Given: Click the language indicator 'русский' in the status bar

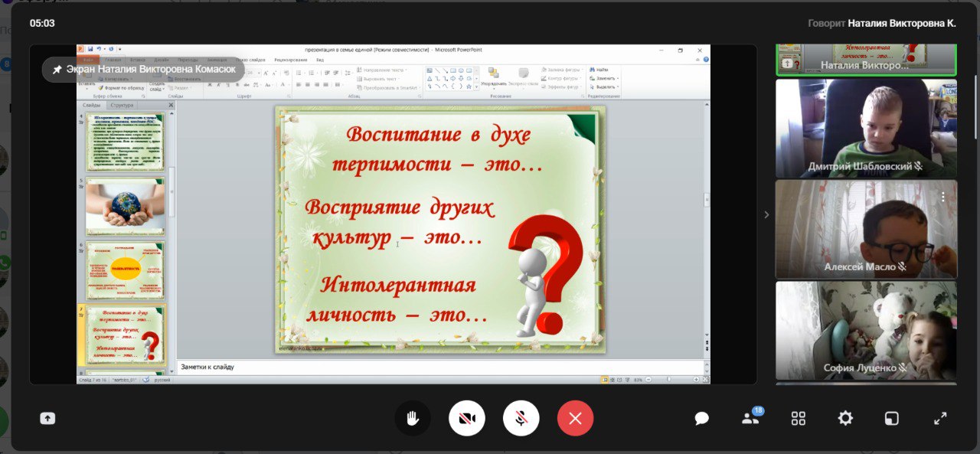Looking at the screenshot, I should [x=162, y=379].
